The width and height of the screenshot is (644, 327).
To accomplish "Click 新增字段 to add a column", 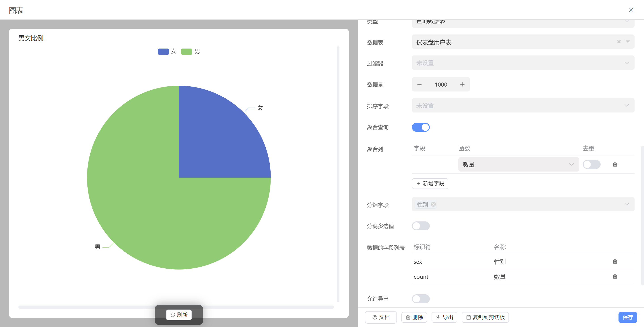I will point(430,183).
